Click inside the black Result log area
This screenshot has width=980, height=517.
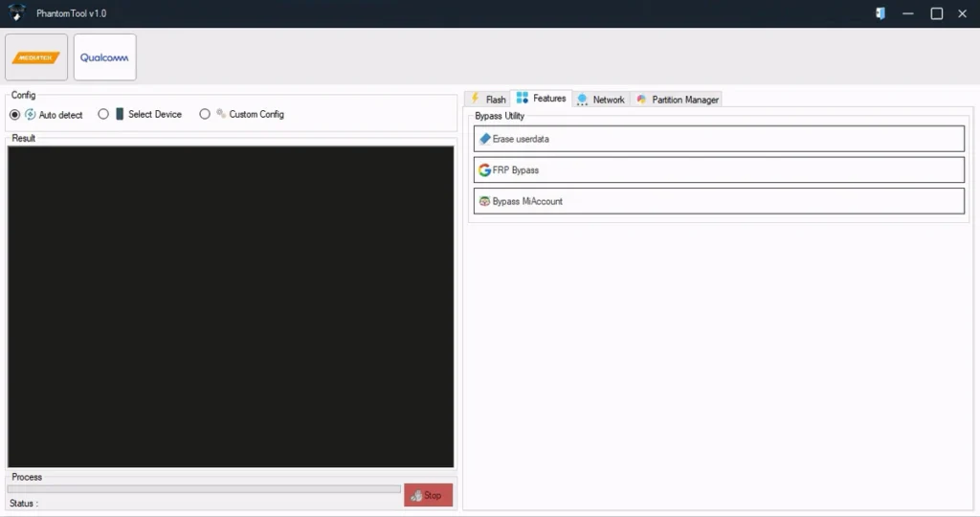pyautogui.click(x=231, y=306)
